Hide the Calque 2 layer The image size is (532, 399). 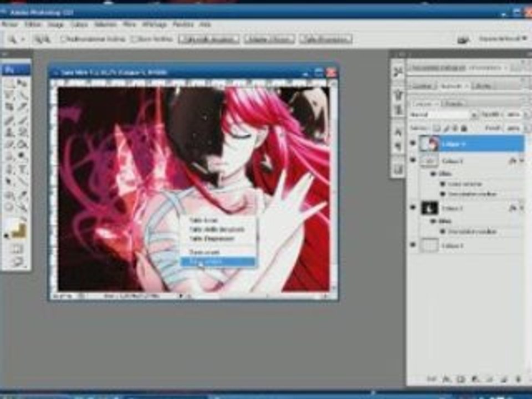[413, 208]
